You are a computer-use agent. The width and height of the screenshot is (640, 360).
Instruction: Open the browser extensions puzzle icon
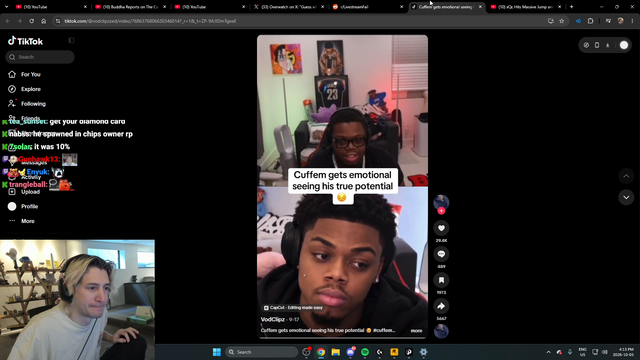pos(590,21)
